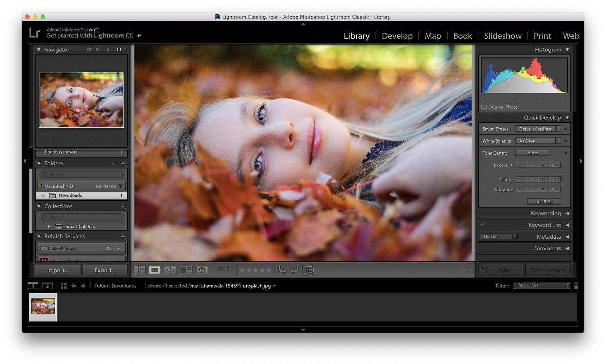Screen dimensions: 606x364
Task: Set a five-star rating
Action: pyautogui.click(x=269, y=270)
